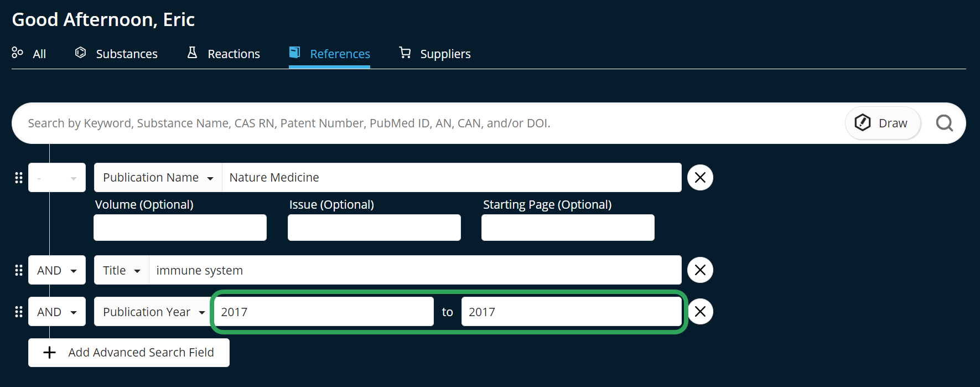Grab the drag handle of Title row
This screenshot has height=387, width=980.
19,270
